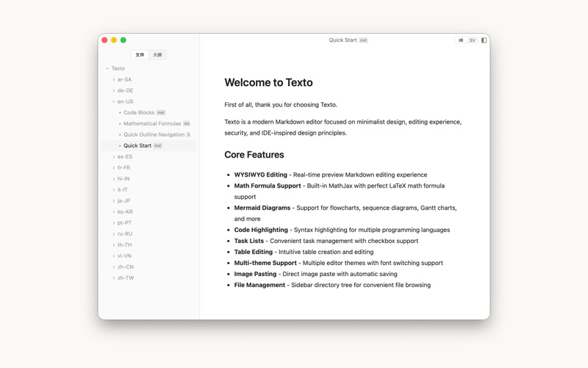The image size is (588, 368).
Task: Expand the zh-CN folder
Action: pyautogui.click(x=114, y=266)
